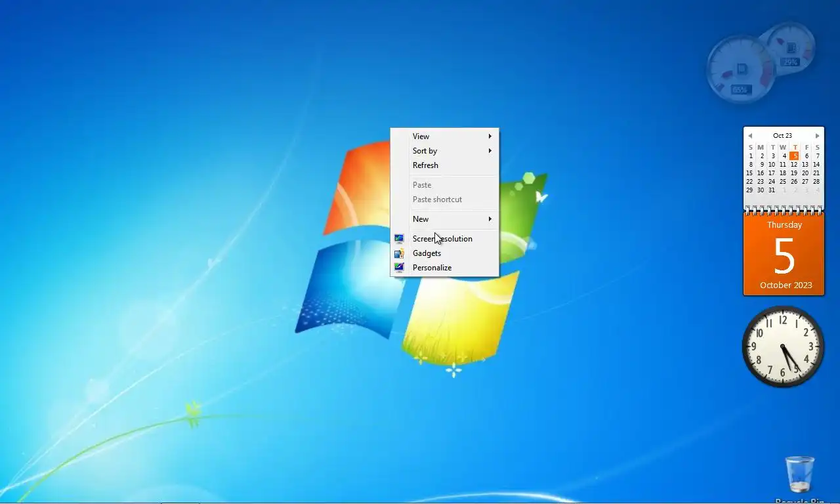The height and width of the screenshot is (504, 840).
Task: Expand the New submenu arrow
Action: tap(490, 219)
